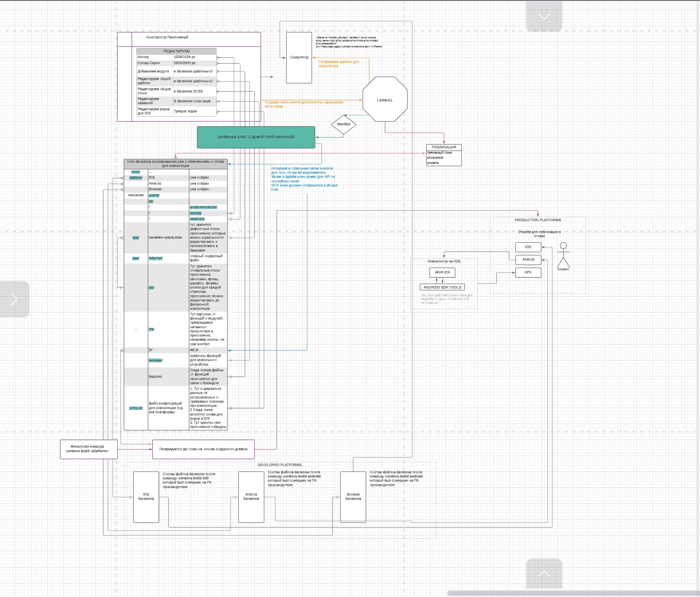
Task: Select the google-services.json label
Action: click(203, 207)
